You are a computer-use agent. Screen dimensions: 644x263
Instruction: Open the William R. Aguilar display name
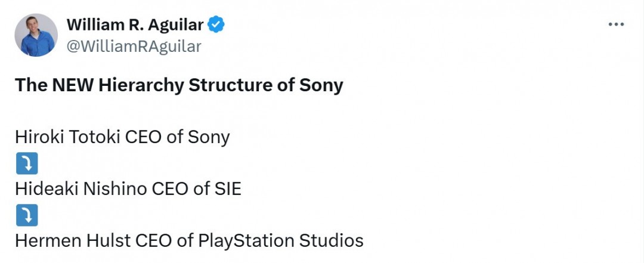(x=135, y=25)
